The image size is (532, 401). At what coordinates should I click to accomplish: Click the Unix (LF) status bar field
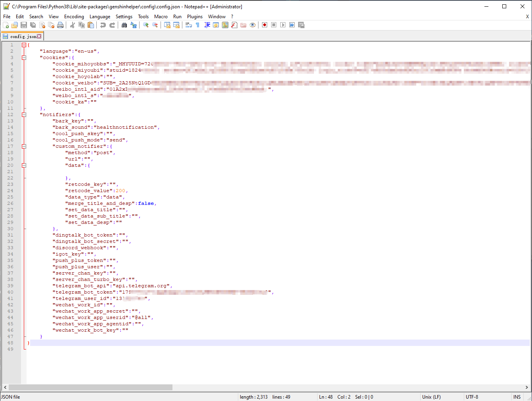(431, 397)
